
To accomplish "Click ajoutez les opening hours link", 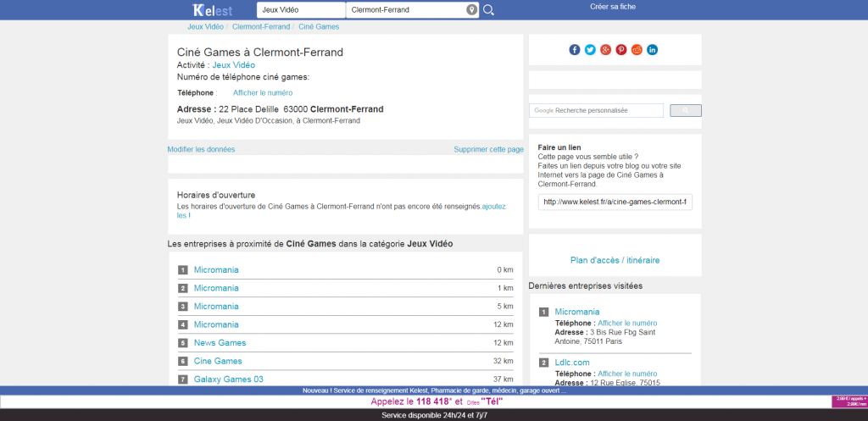I will [494, 207].
